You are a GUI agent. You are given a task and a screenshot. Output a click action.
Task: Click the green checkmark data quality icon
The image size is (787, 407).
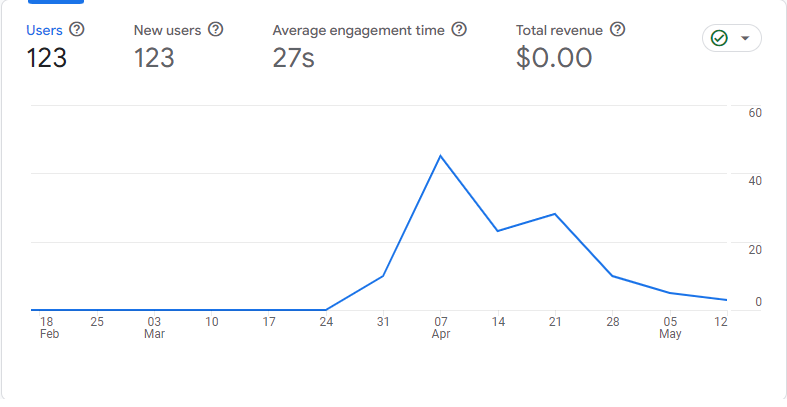coord(719,39)
